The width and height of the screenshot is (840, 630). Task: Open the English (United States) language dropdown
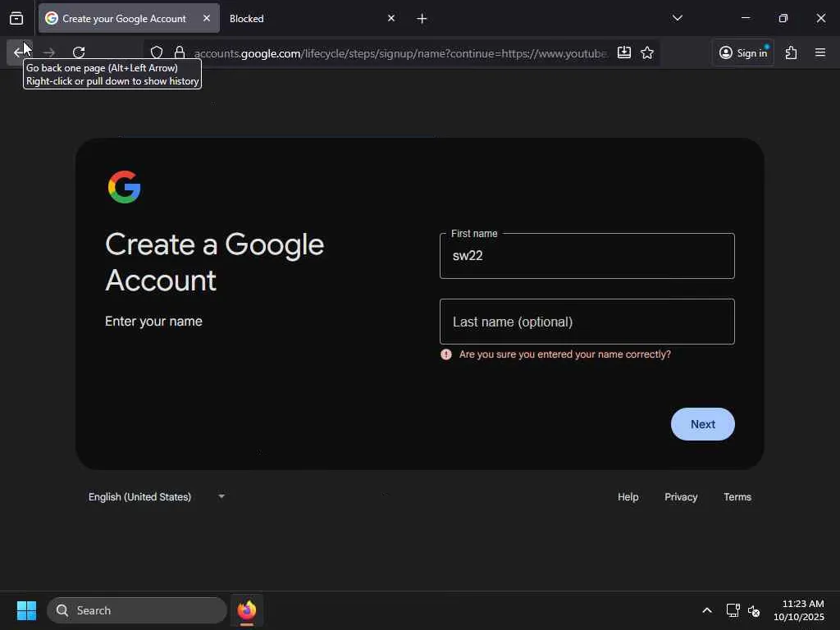[157, 496]
